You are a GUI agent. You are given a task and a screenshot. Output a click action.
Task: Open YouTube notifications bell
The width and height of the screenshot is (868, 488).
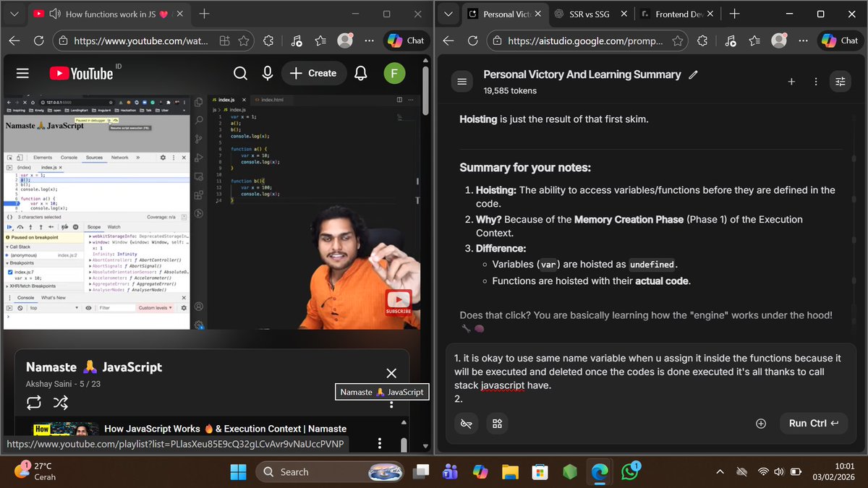(361, 73)
